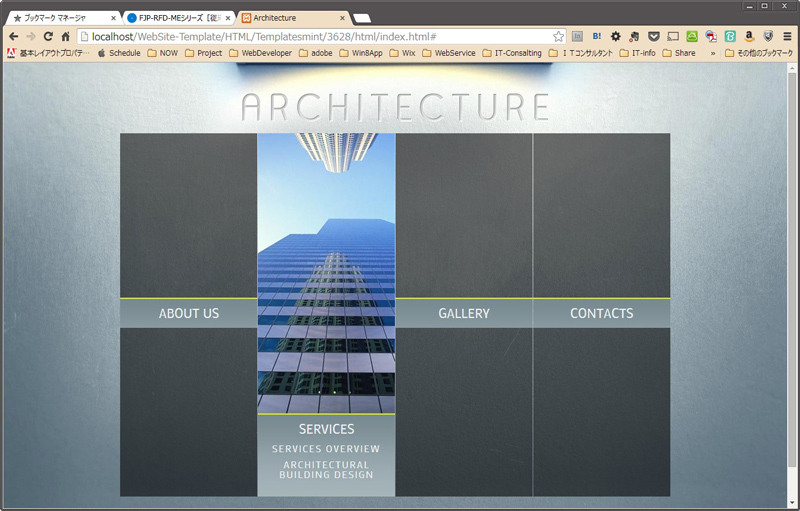Viewport: 800px width, 511px height.
Task: Open the IT-Consulting bookmark folder
Action: pos(512,53)
